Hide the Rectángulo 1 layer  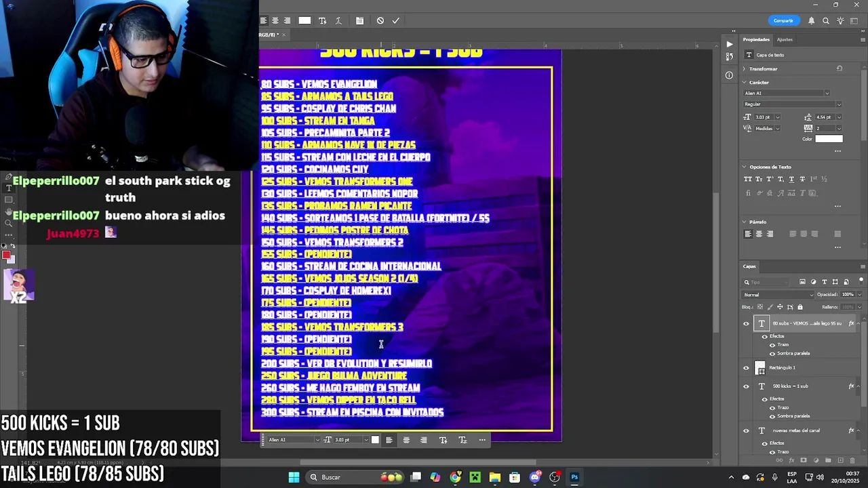pyautogui.click(x=747, y=368)
